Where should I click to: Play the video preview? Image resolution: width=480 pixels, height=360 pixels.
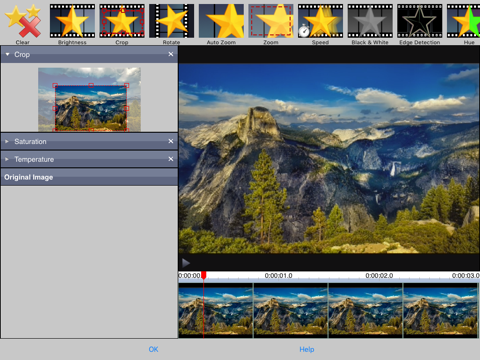click(x=186, y=263)
